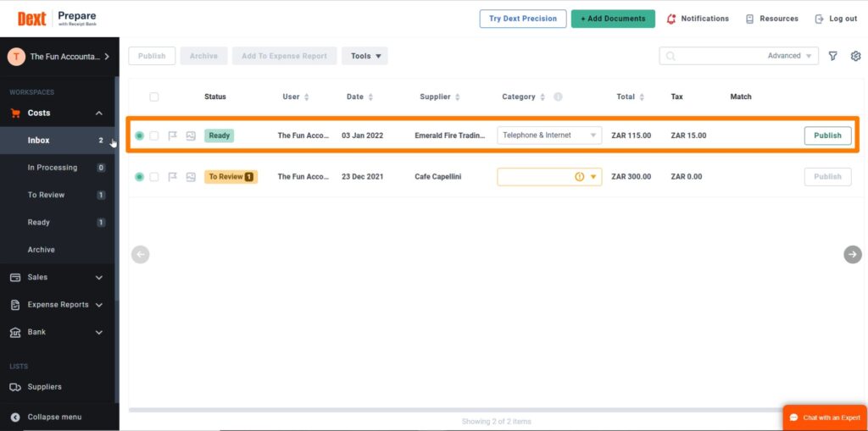Click the Ready status badge
Viewport: 868px width, 431px height.
[220, 135]
